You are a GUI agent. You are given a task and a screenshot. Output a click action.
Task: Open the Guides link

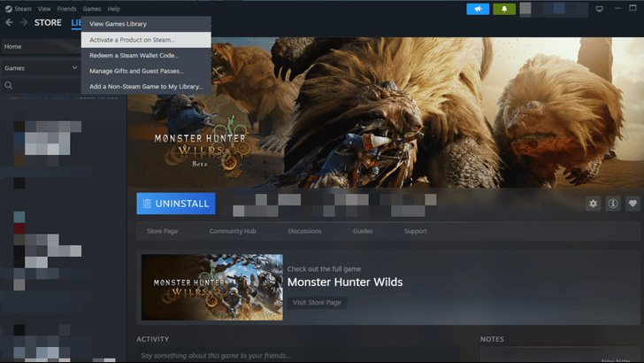click(x=363, y=231)
